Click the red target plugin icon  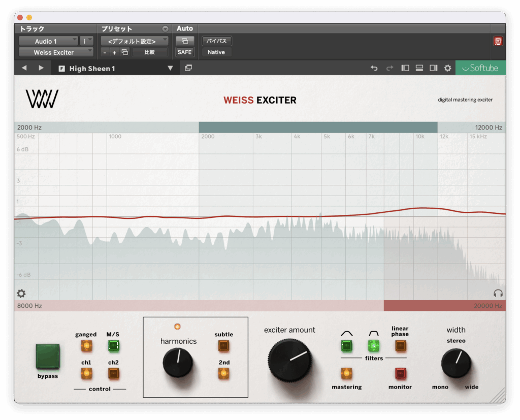coord(498,41)
